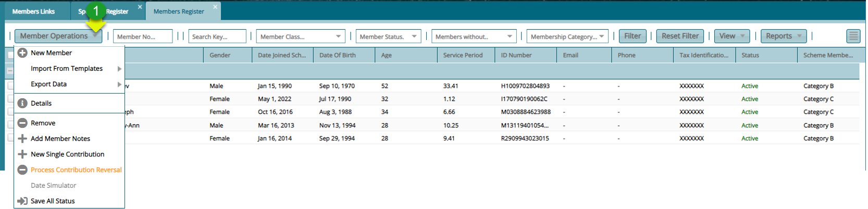Sort by Scheme Member column header
The image size is (868, 209).
(x=828, y=55)
